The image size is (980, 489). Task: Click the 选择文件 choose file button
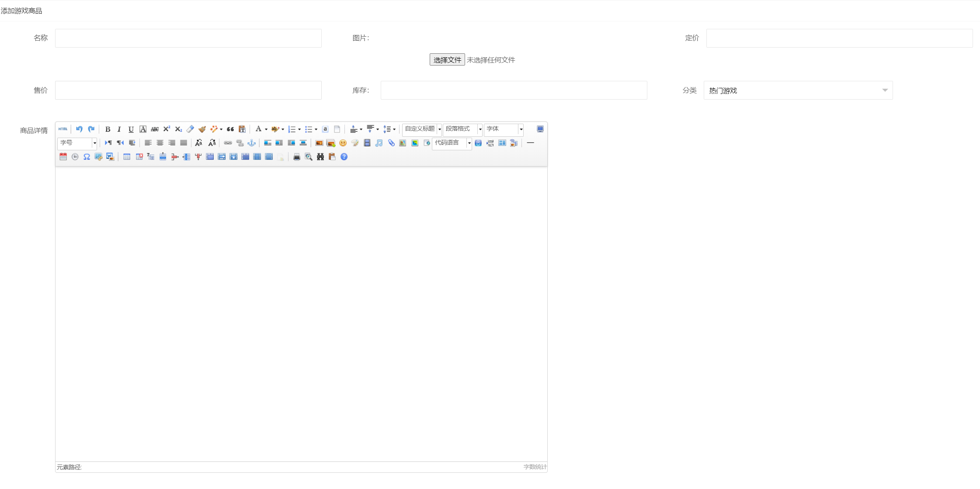447,60
